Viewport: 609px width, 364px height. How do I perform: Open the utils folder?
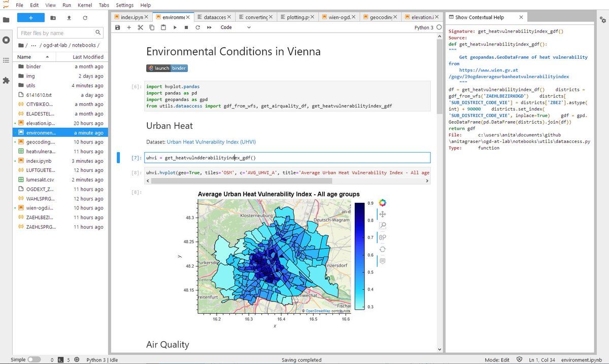click(x=60, y=85)
